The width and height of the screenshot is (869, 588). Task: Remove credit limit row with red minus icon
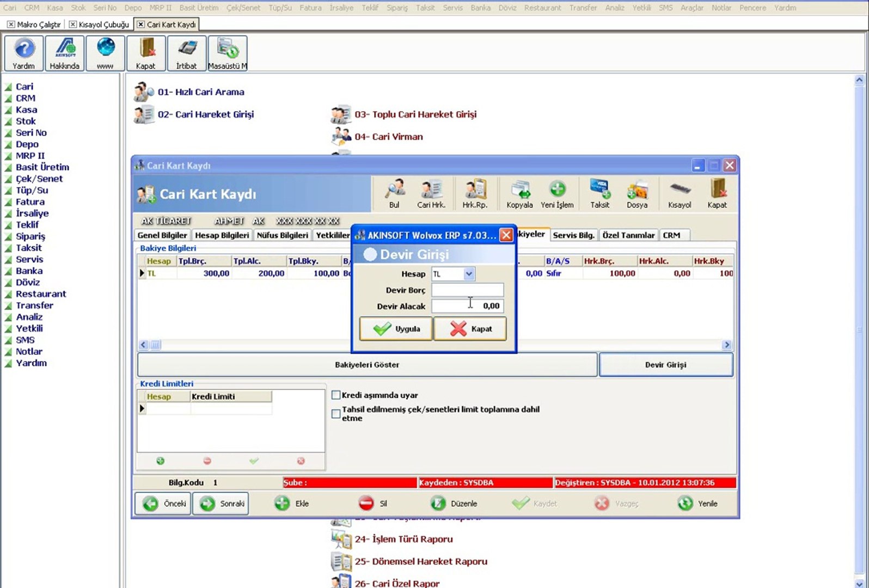(207, 461)
